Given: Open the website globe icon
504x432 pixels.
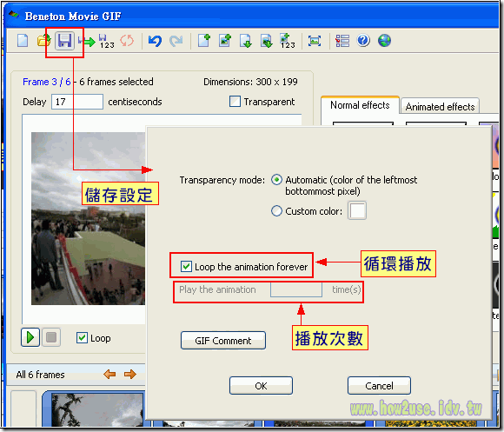Looking at the screenshot, I should (384, 41).
